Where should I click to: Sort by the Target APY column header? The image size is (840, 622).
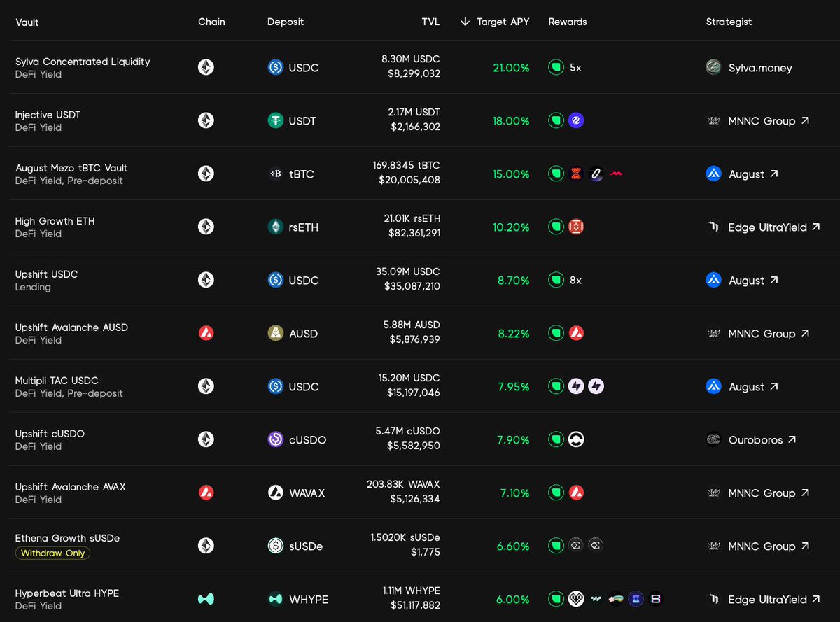click(x=503, y=22)
